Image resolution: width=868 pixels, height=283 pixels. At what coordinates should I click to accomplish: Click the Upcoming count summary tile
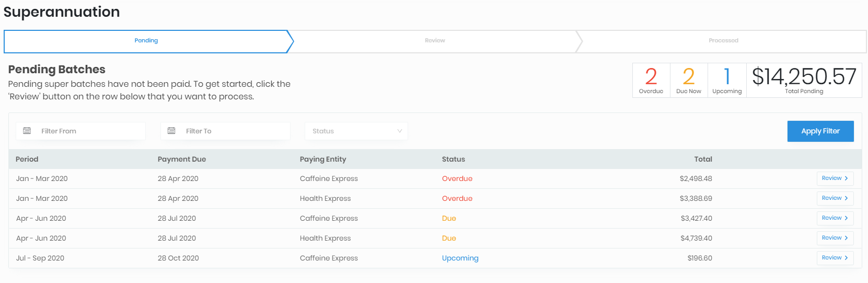pyautogui.click(x=727, y=80)
